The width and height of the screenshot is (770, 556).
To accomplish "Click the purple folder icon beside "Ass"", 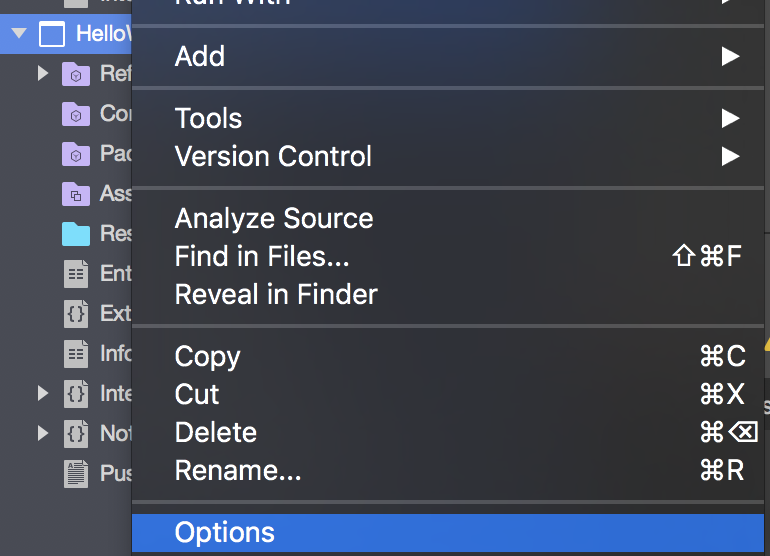I will pyautogui.click(x=75, y=194).
